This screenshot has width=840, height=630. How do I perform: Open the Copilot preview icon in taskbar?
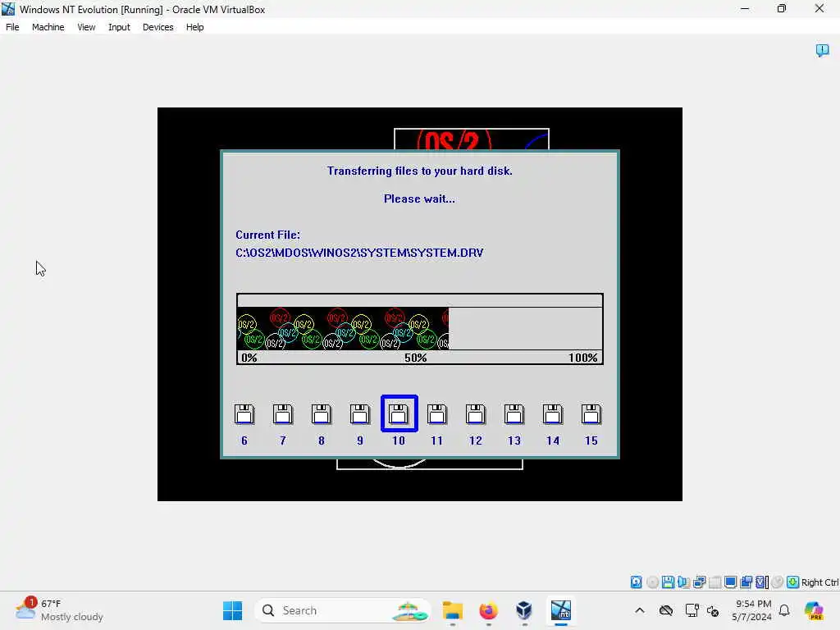click(x=815, y=610)
